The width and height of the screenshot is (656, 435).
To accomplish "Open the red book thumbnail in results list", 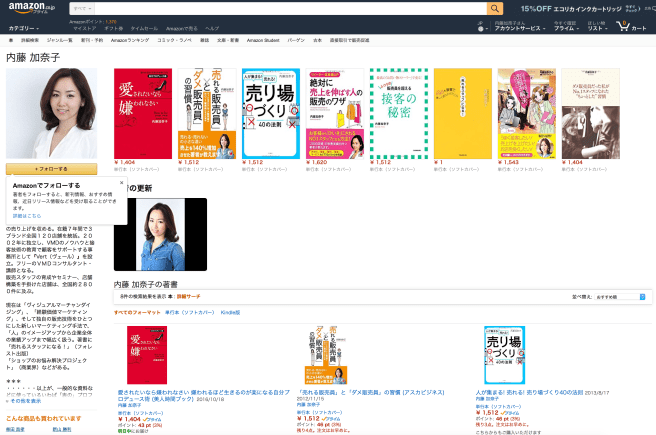I will click(147, 355).
